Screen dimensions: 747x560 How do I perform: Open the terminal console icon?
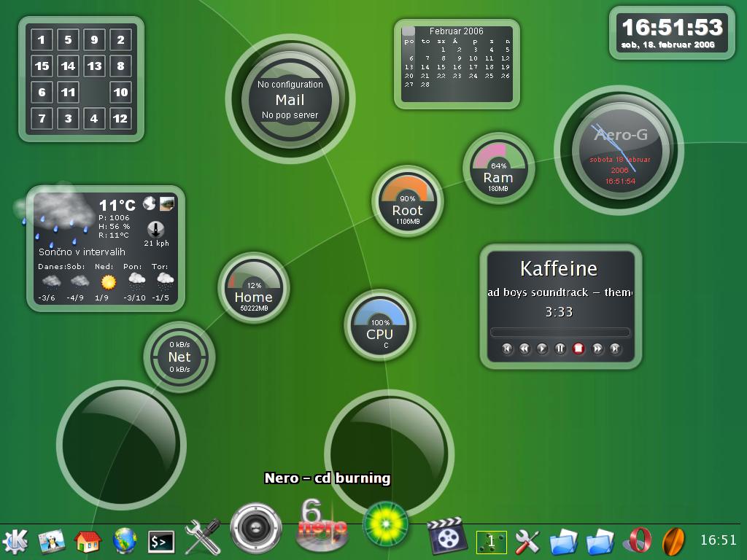pyautogui.click(x=161, y=542)
